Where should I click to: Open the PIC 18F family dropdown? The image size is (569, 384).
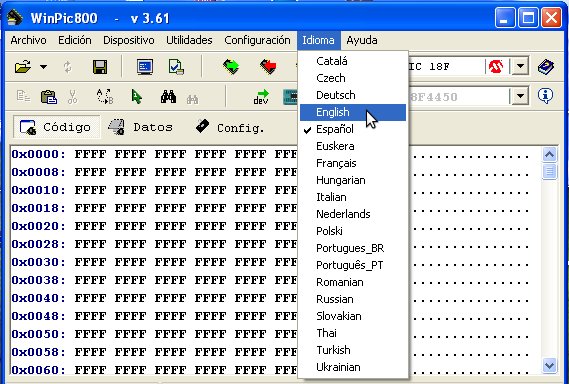point(520,66)
